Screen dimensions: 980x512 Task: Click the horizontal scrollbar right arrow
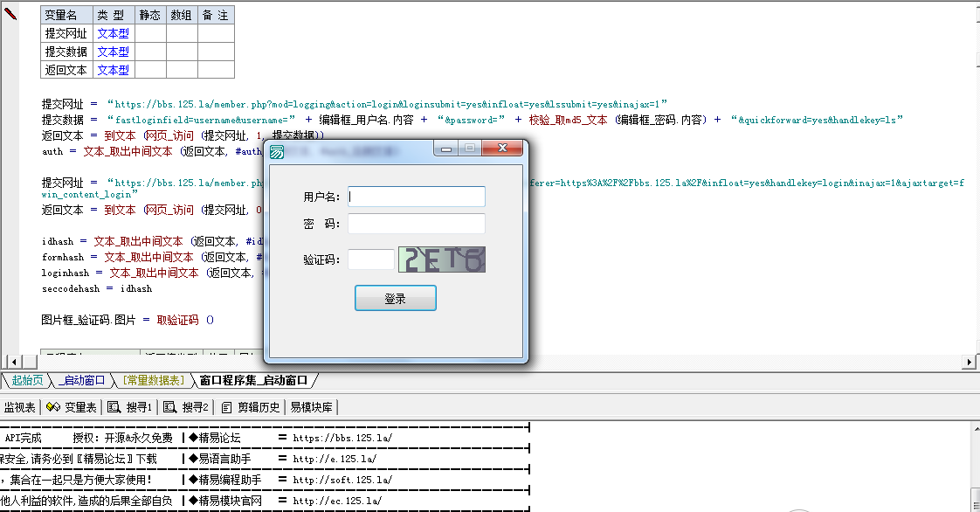point(969,362)
